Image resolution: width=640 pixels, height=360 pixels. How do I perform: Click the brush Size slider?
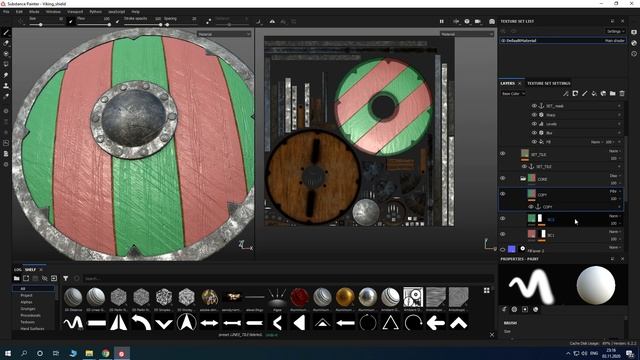tap(46, 24)
